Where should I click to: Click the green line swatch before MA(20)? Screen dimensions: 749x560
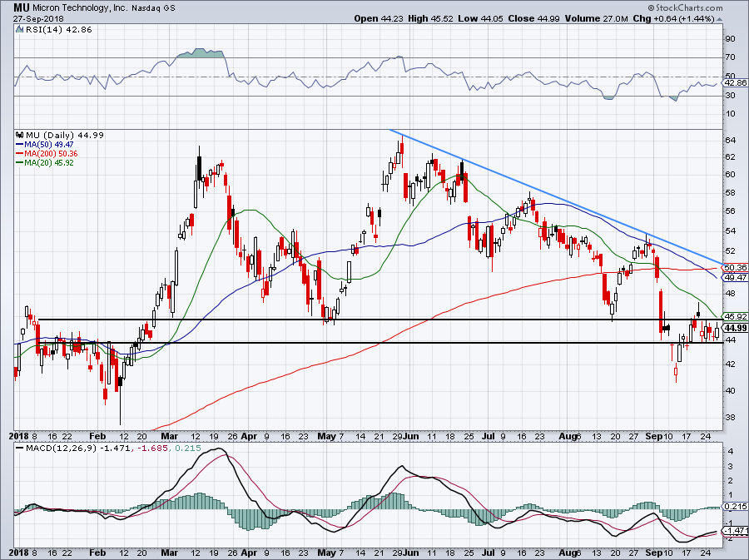click(x=20, y=163)
